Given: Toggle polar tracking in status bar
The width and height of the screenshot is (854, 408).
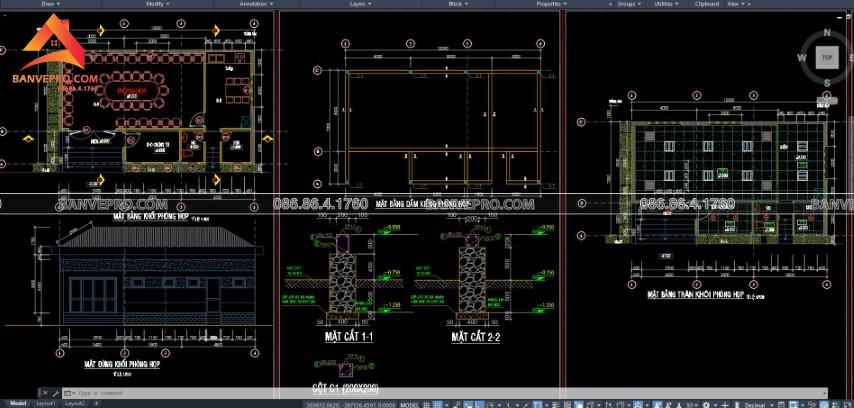Looking at the screenshot, I should tap(491, 405).
